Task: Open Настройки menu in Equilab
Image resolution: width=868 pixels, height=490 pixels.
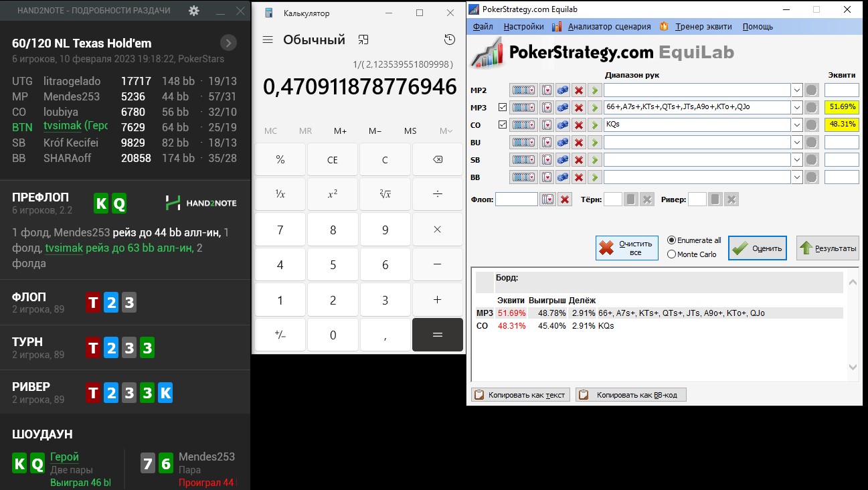Action: coord(523,27)
